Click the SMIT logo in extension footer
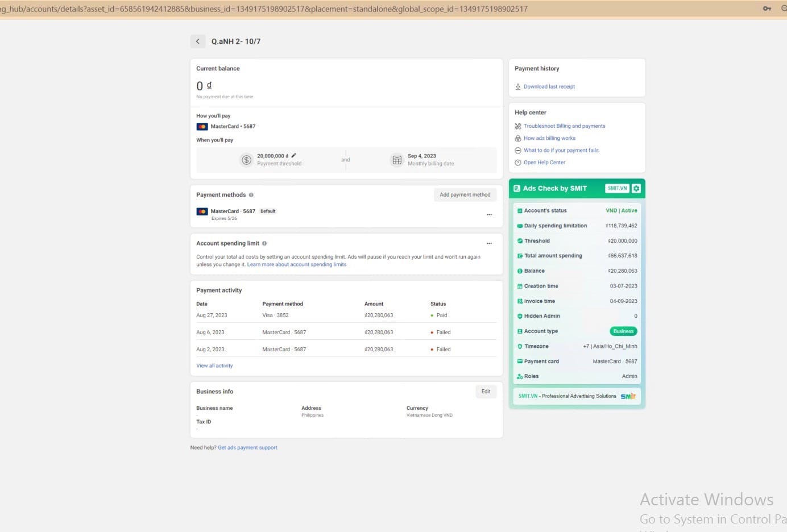Screen dimensions: 787x532 (x=628, y=396)
